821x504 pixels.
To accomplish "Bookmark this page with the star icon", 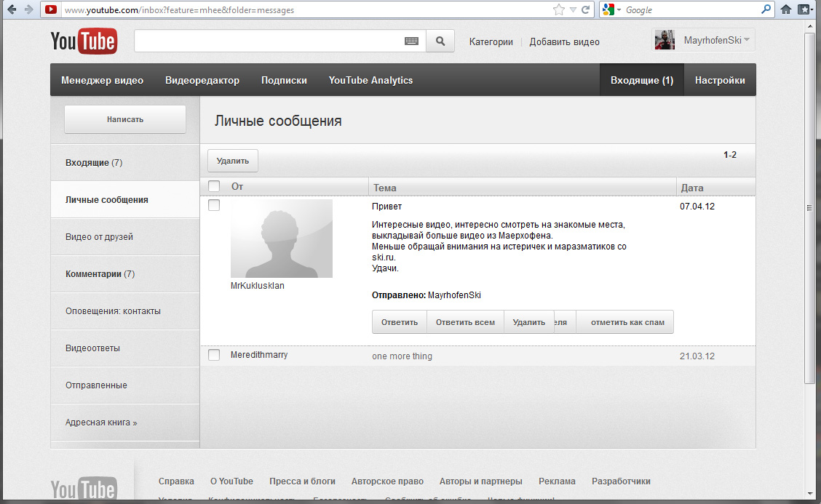I will [x=559, y=9].
